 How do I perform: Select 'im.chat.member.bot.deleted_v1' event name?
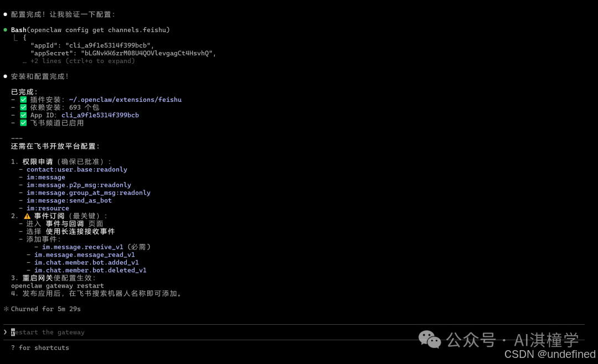tap(90, 271)
